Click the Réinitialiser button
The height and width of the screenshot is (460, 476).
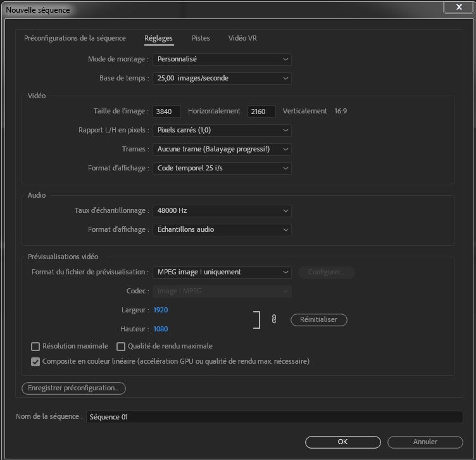point(319,319)
